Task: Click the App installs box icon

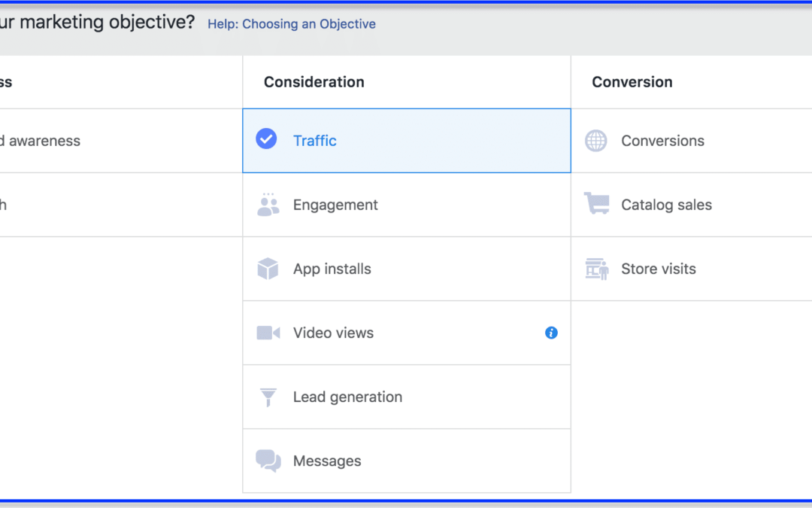Action: coord(268,269)
